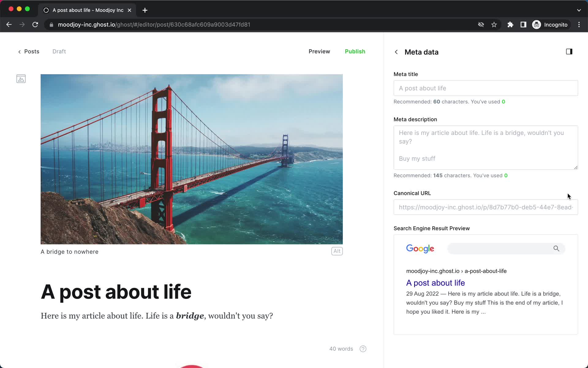Click the browser's back navigation arrow
This screenshot has width=588, height=368.
(x=9, y=25)
